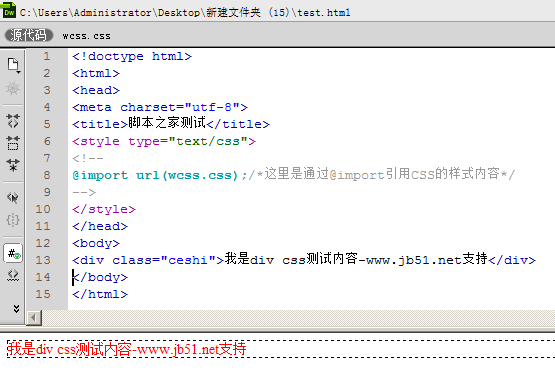The image size is (555, 373).
Task: Click the div class="ceshi" code line
Action: pos(304,260)
